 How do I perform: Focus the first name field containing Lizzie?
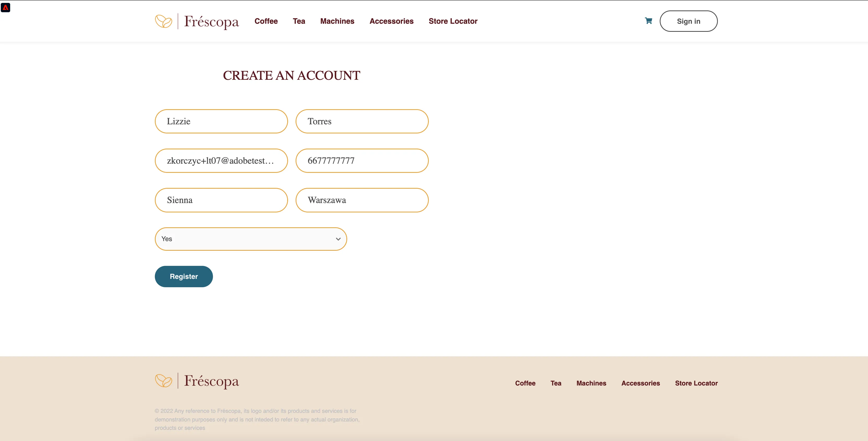[x=221, y=121]
